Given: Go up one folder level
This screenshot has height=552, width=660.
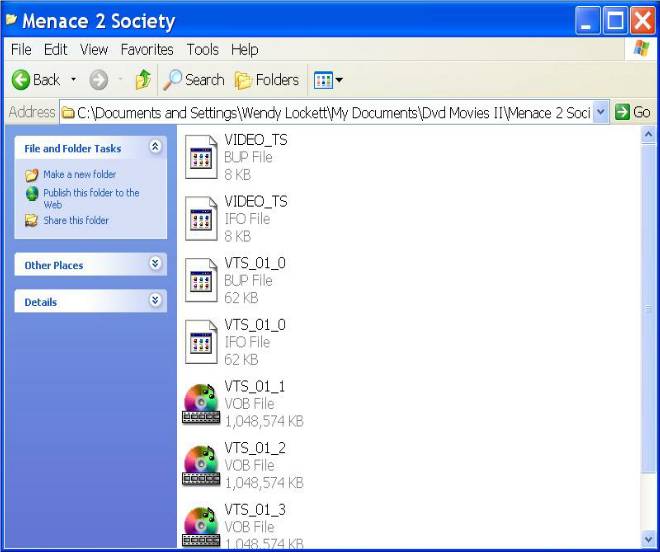Looking at the screenshot, I should tap(143, 79).
